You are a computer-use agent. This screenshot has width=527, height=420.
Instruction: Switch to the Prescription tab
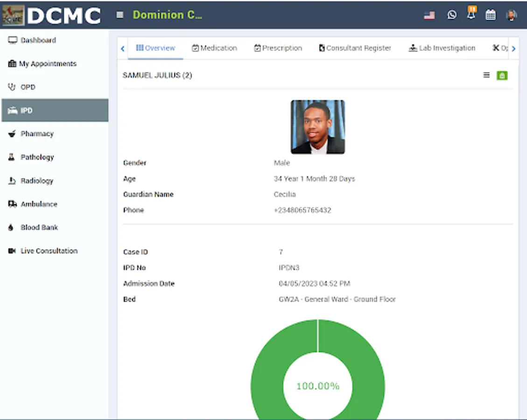point(278,48)
